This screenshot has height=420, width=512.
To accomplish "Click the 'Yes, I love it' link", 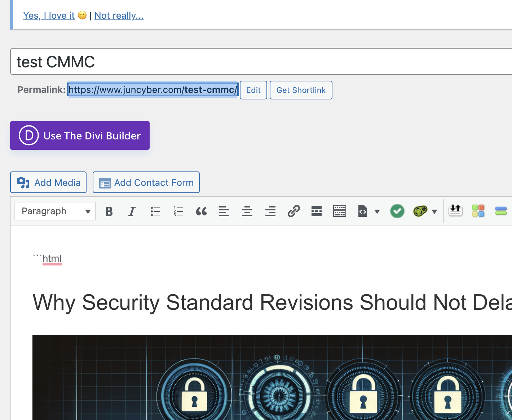I will pos(49,15).
